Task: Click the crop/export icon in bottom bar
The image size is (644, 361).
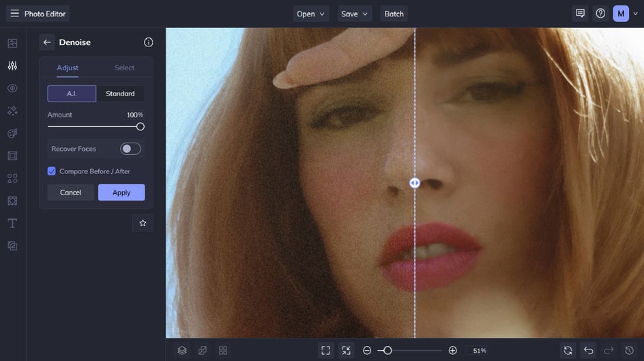Action: [x=203, y=350]
